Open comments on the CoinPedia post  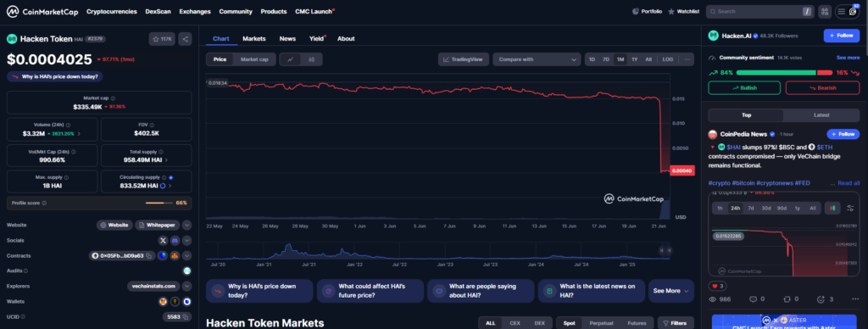pos(756,299)
